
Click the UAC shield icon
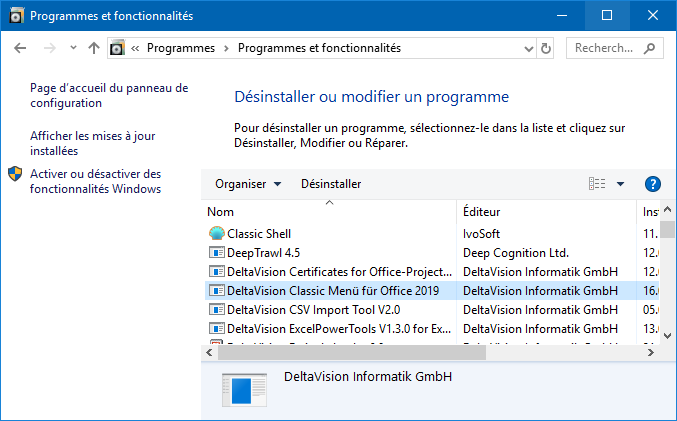pyautogui.click(x=15, y=174)
